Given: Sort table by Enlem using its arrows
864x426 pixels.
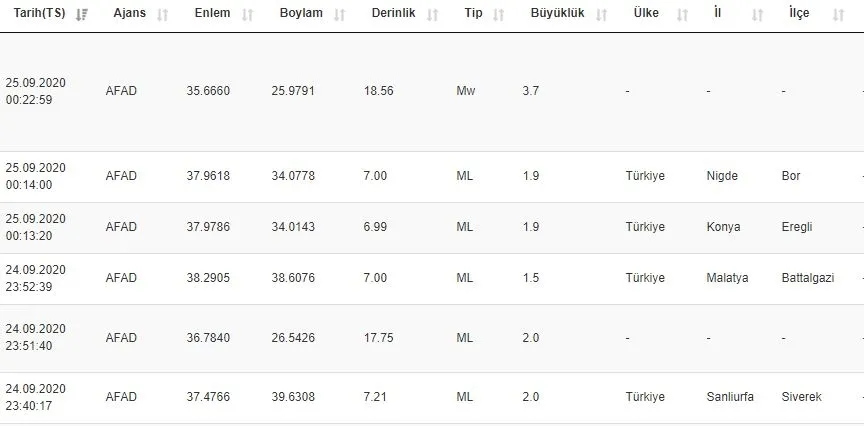Looking at the screenshot, I should click(248, 15).
